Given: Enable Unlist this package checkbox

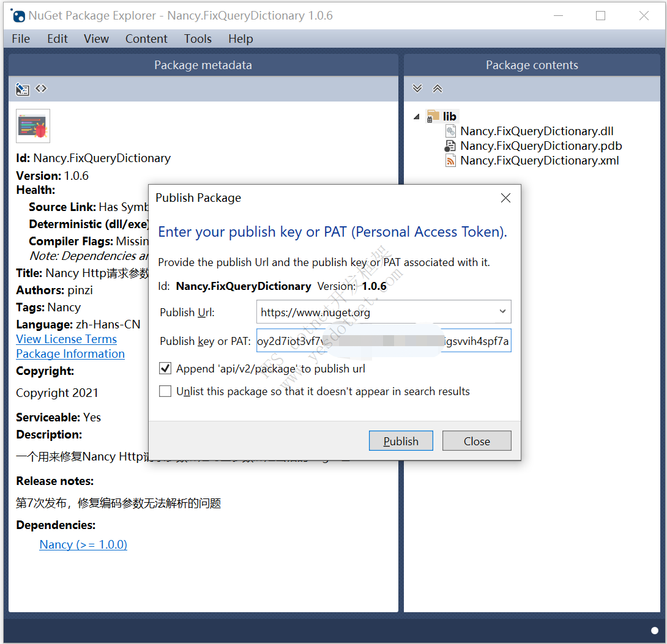Looking at the screenshot, I should tap(165, 391).
